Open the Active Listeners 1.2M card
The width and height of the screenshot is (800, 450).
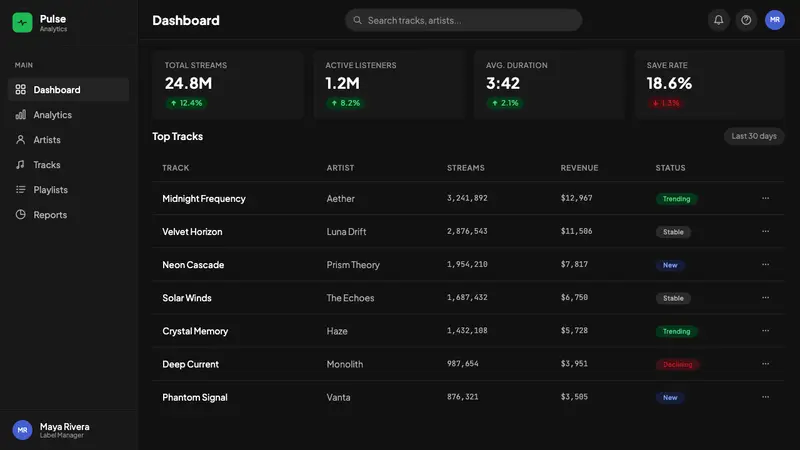(389, 85)
